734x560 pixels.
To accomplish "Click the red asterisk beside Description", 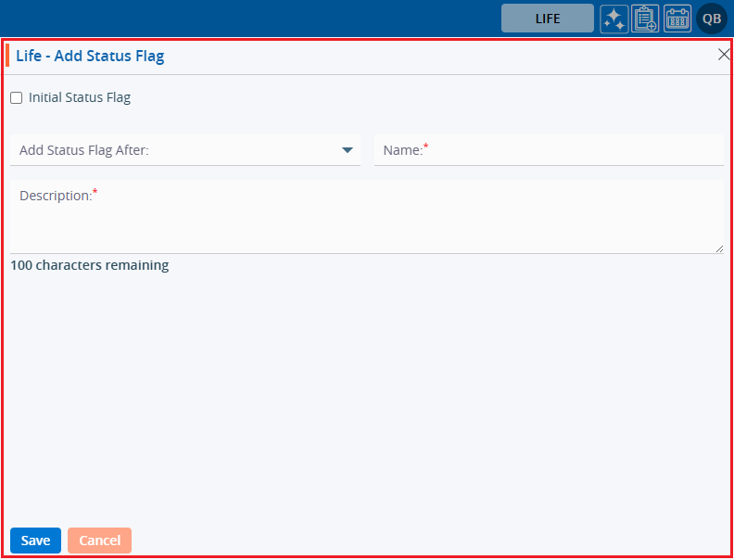I will tap(95, 191).
